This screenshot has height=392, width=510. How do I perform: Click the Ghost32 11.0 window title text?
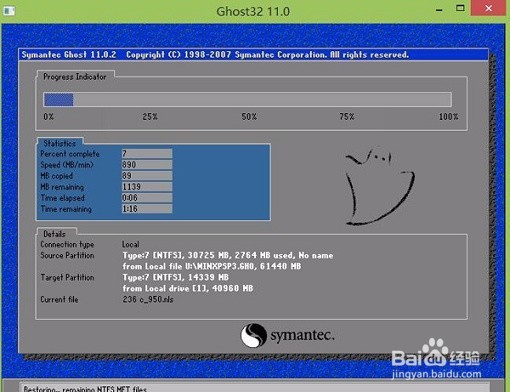pyautogui.click(x=253, y=11)
